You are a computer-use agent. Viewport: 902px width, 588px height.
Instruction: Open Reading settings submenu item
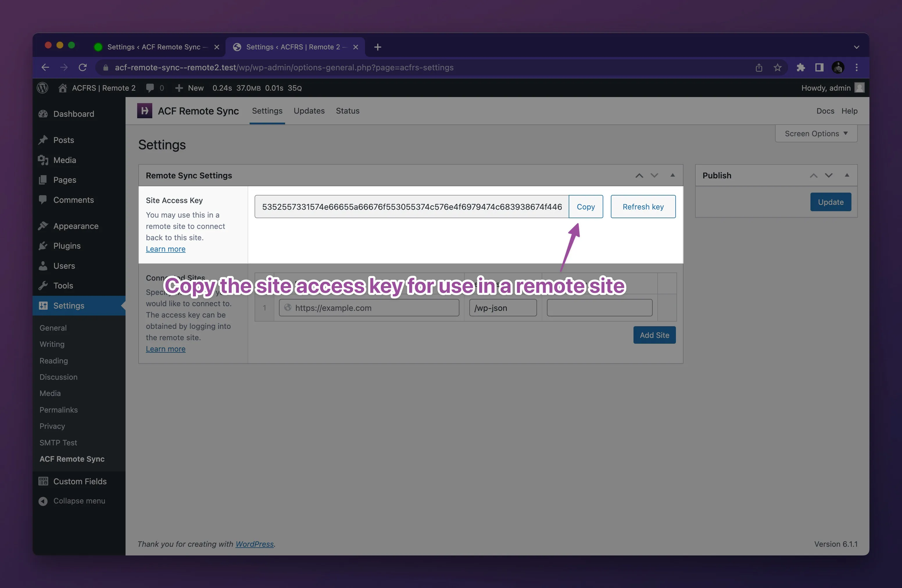tap(53, 361)
